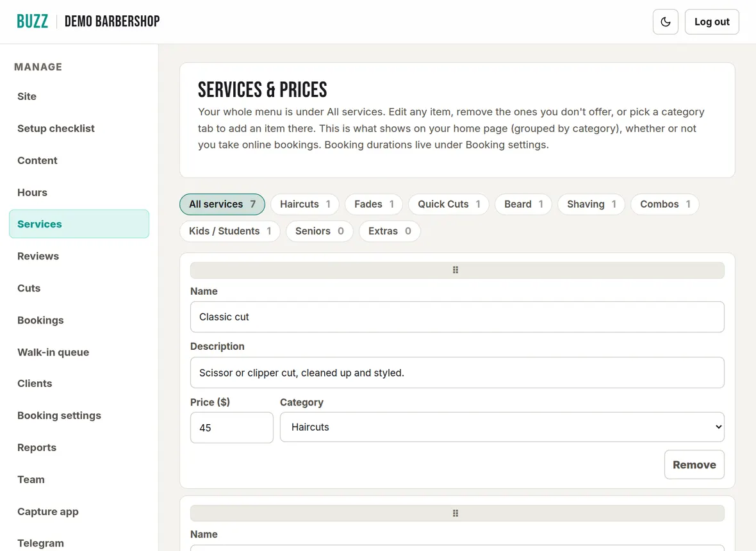Open the Category dropdown showing Haircuts
756x551 pixels.
(502, 427)
